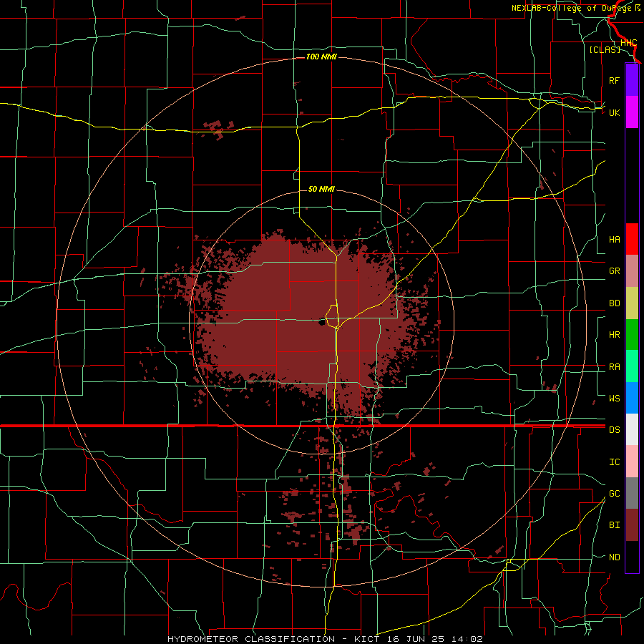
Task: Click the blue WS legend swatch
Action: point(632,398)
